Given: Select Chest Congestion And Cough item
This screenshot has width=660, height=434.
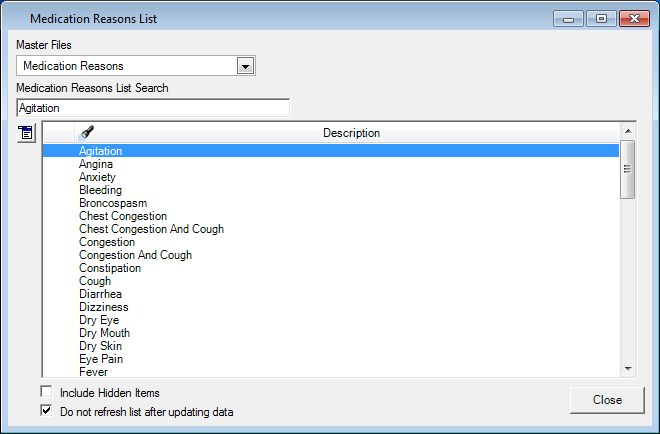Looking at the screenshot, I should coord(151,229).
